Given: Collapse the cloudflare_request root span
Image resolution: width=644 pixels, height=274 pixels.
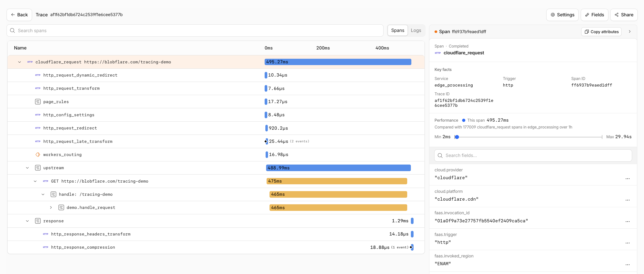Looking at the screenshot, I should 20,62.
